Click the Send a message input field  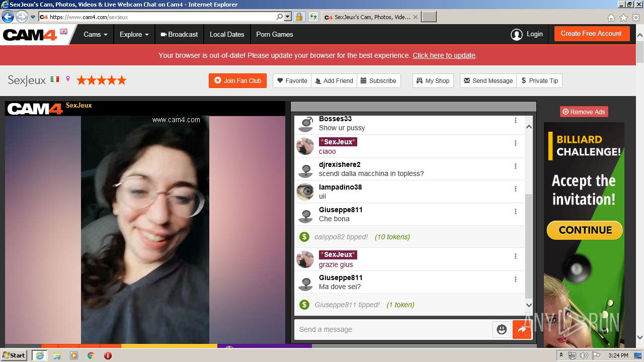393,329
